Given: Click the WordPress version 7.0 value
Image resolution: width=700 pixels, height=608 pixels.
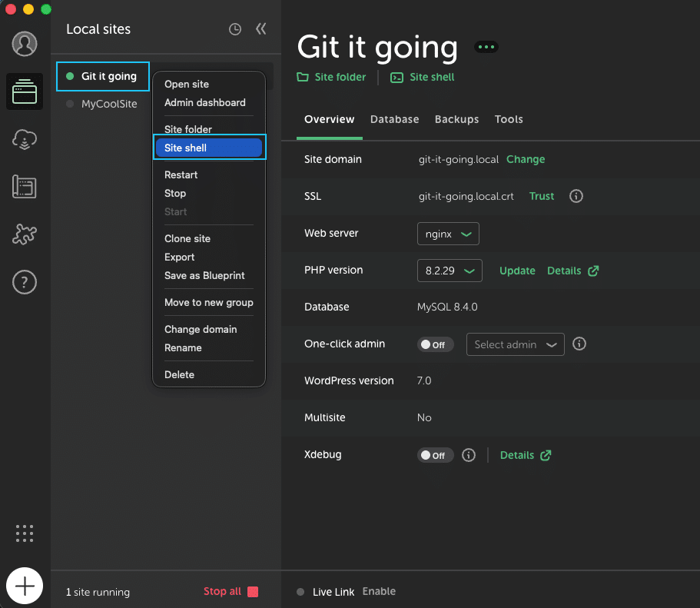Looking at the screenshot, I should (x=424, y=380).
